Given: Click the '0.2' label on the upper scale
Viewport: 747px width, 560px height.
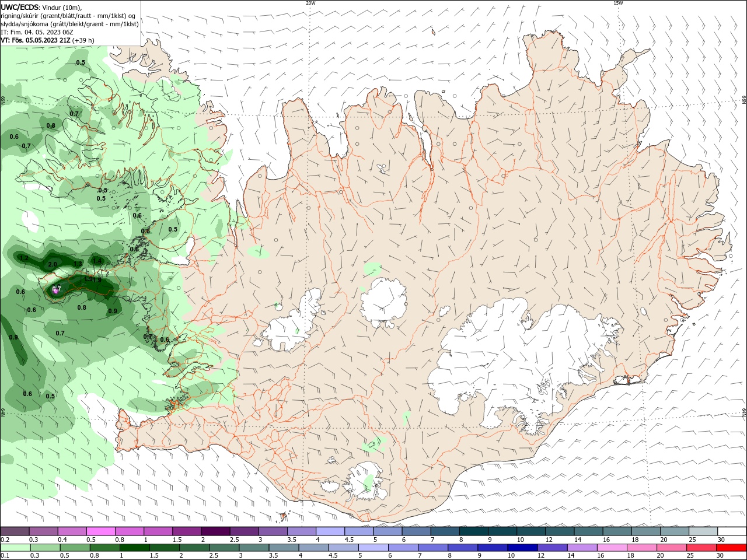Looking at the screenshot, I should click(5, 540).
